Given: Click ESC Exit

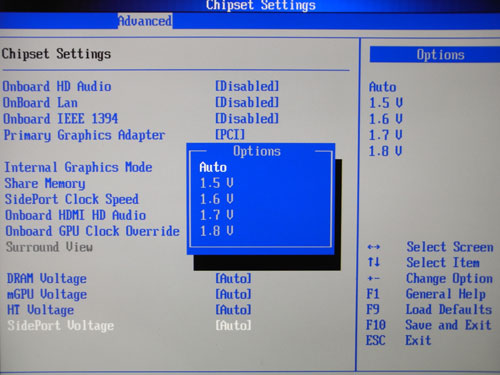Looking at the screenshot, I should pos(398,340).
